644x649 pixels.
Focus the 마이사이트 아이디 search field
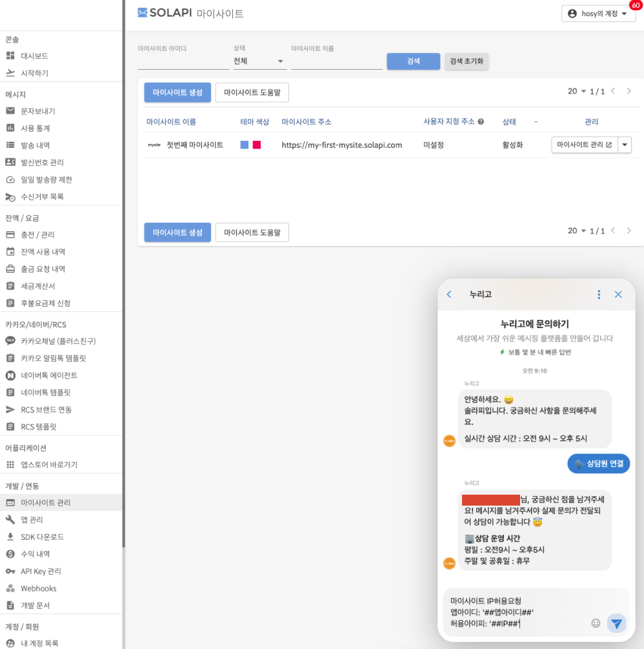click(x=183, y=62)
